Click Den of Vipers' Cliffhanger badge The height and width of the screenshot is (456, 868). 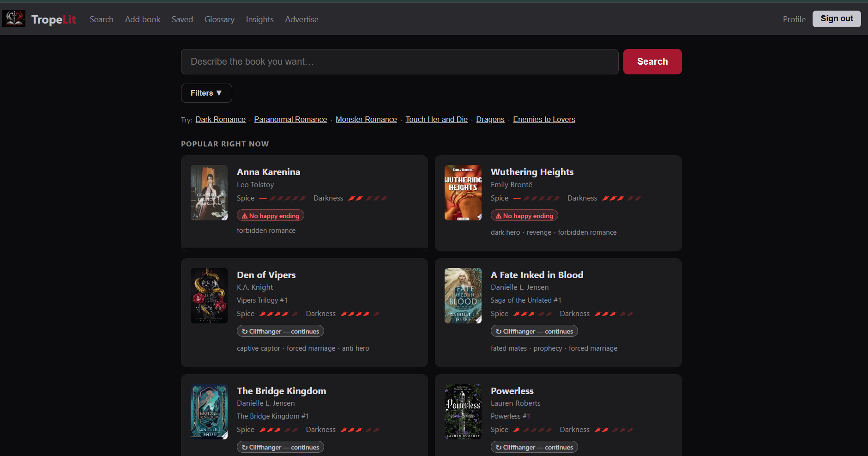coord(280,331)
